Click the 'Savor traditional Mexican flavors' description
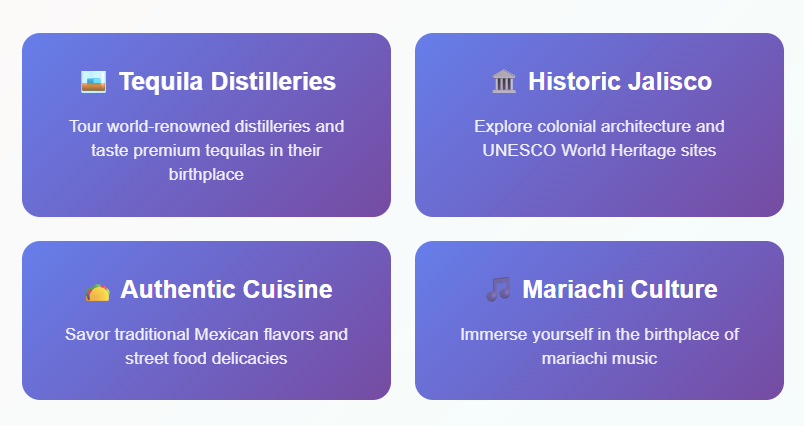Image resolution: width=804 pixels, height=426 pixels. [206, 346]
